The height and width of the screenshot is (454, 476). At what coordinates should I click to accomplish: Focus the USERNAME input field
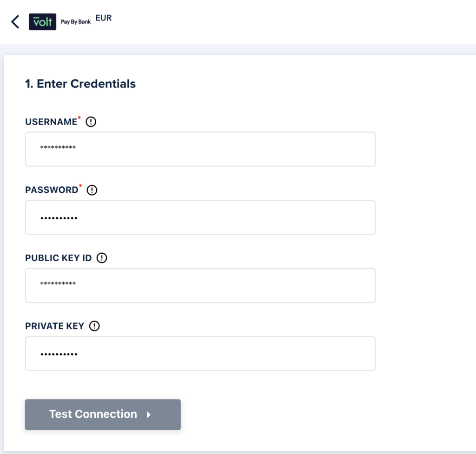[200, 149]
